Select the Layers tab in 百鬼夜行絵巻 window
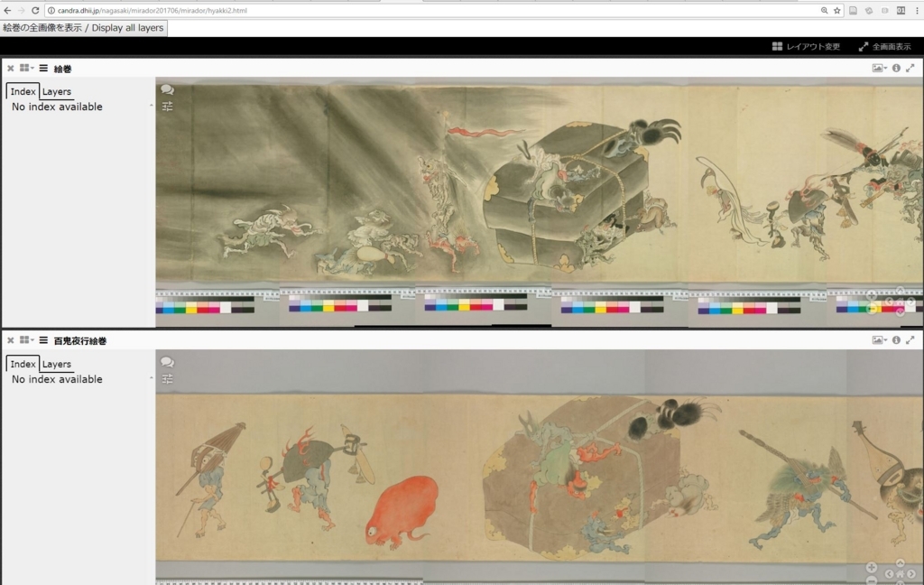Viewport: 924px width, 585px height. pos(57,364)
